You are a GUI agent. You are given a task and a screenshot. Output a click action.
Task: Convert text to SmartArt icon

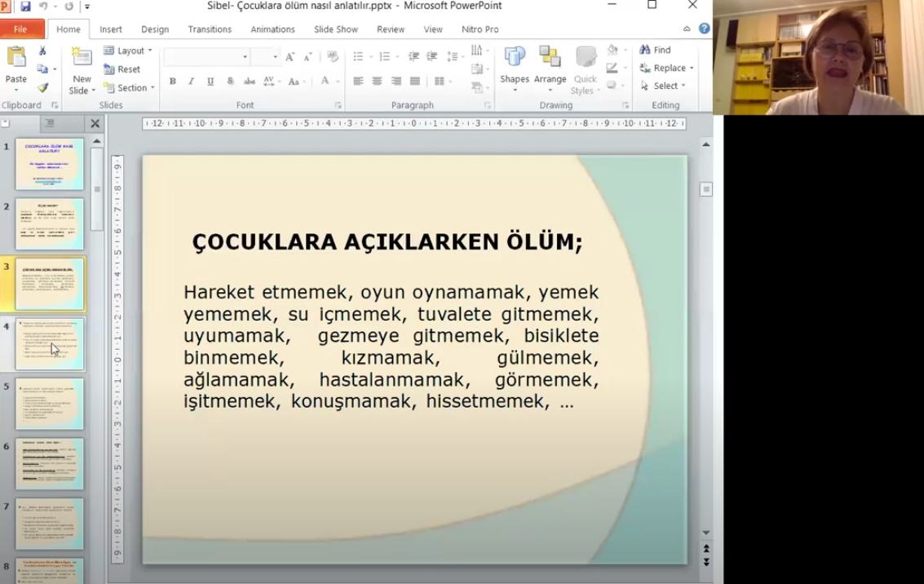(479, 87)
